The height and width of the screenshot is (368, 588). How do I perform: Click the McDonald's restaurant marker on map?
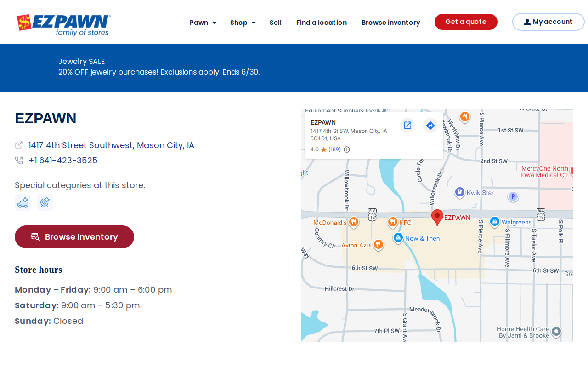353,223
